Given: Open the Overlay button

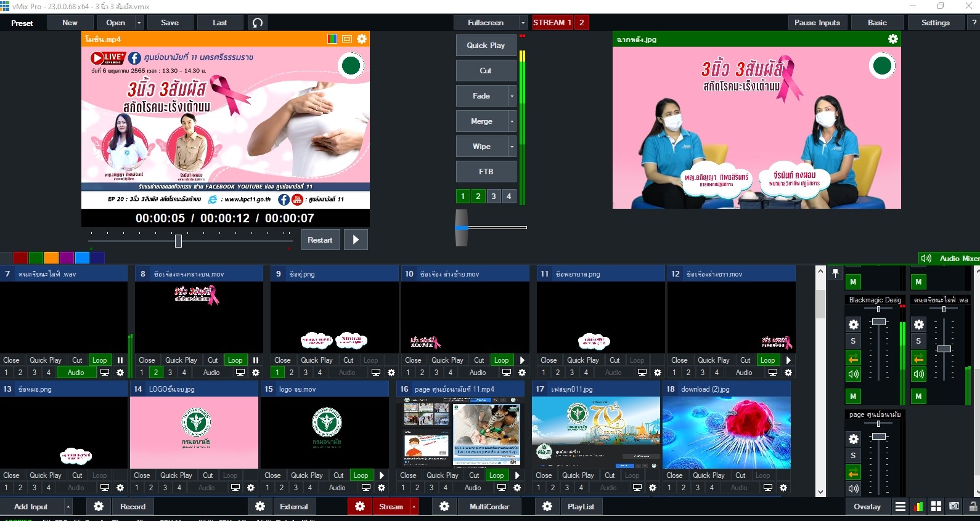Looking at the screenshot, I should tap(867, 506).
